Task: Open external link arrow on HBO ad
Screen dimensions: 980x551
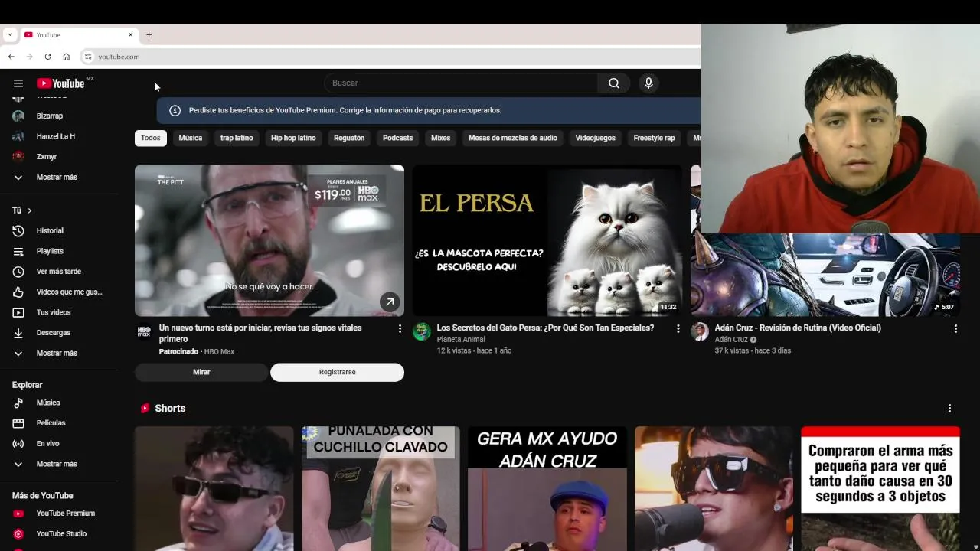Action: click(x=390, y=302)
